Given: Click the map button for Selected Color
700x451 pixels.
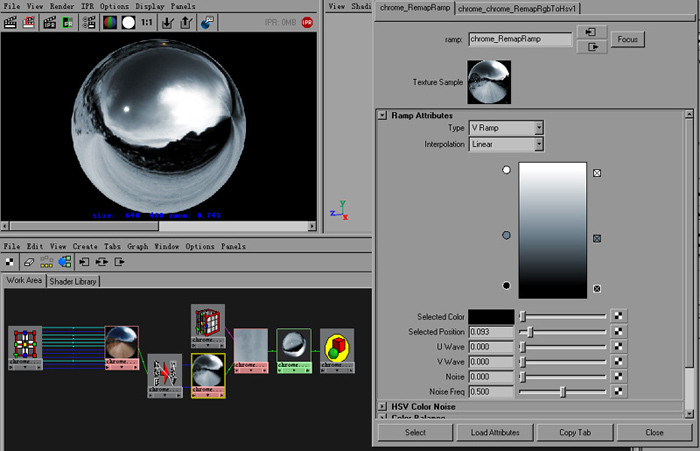Looking at the screenshot, I should click(x=618, y=316).
